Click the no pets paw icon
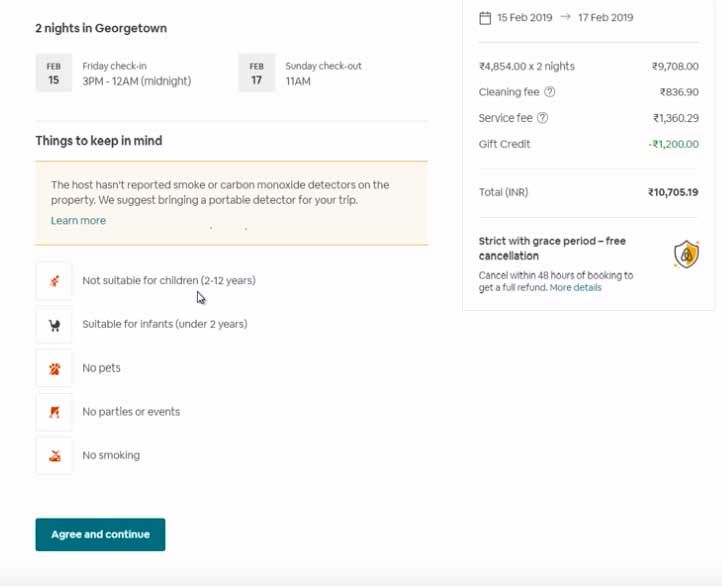Viewport: 722px width, 586px height. (x=54, y=368)
